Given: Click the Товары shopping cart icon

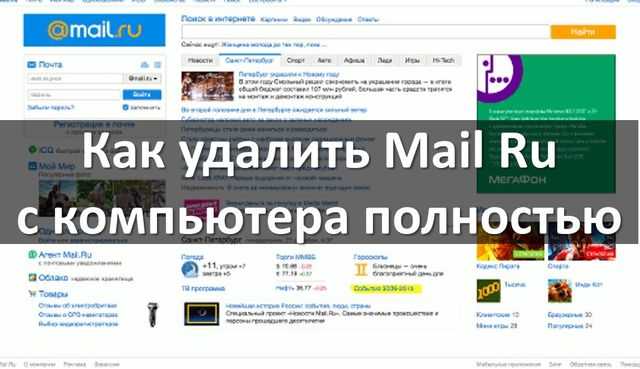Looking at the screenshot, I should pos(32,293).
